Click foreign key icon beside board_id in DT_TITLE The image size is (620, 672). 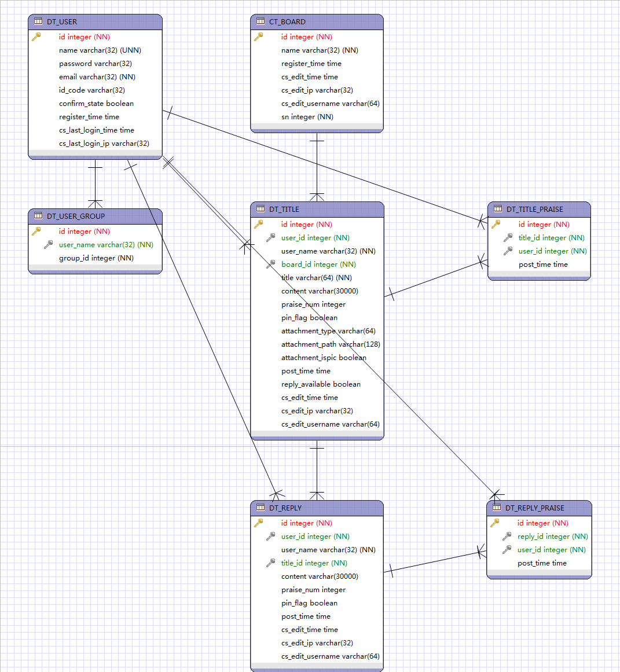click(x=270, y=265)
